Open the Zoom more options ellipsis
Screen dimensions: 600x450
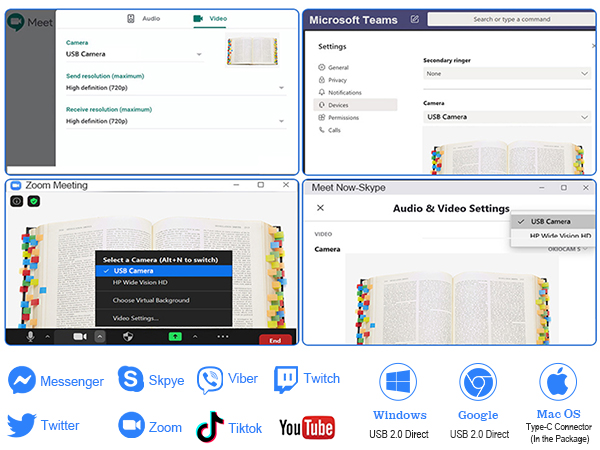(x=223, y=338)
